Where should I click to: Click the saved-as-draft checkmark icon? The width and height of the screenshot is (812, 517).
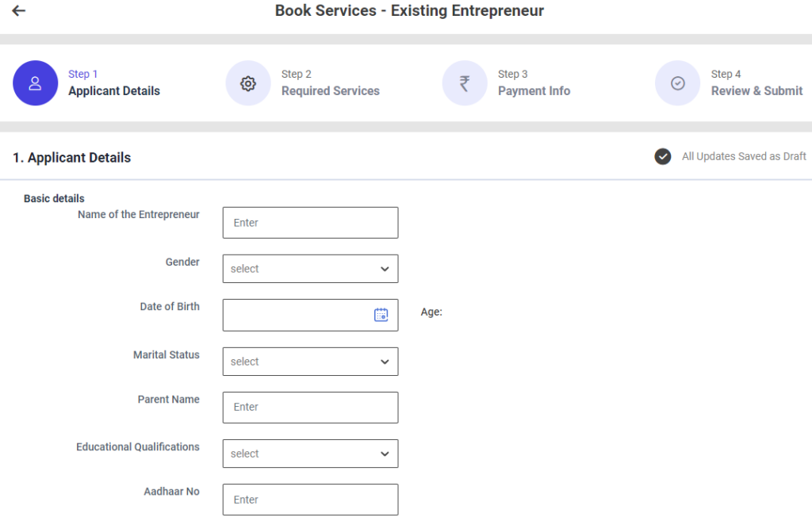pyautogui.click(x=663, y=156)
